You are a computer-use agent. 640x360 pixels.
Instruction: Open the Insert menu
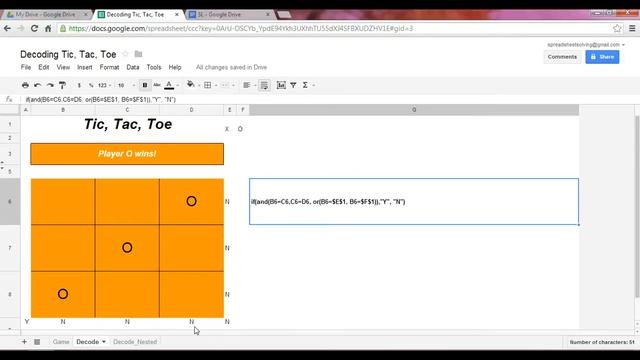(x=84, y=67)
